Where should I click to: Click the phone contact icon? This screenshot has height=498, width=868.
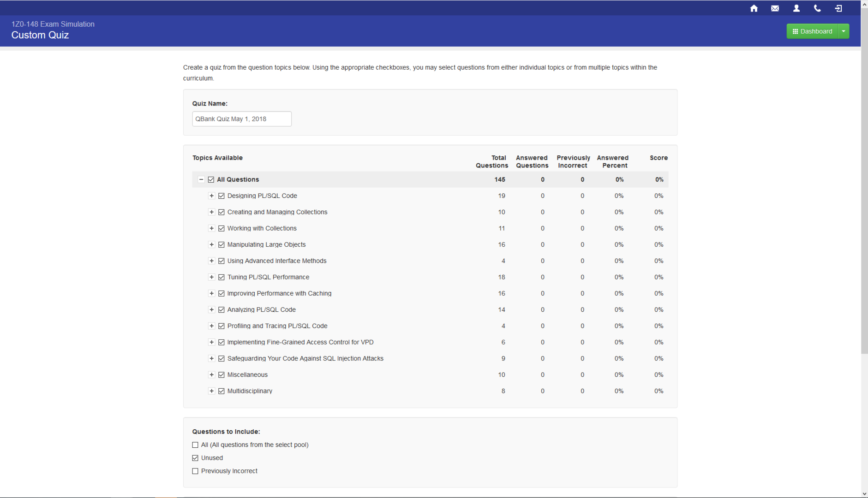817,8
